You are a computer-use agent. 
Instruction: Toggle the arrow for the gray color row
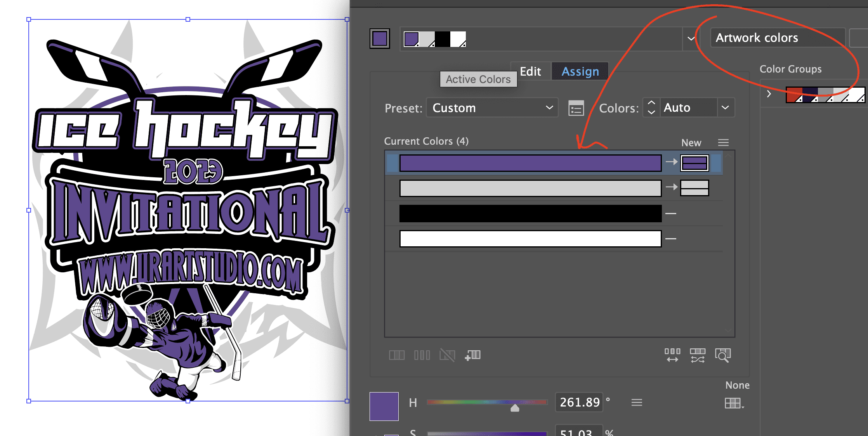tap(672, 187)
